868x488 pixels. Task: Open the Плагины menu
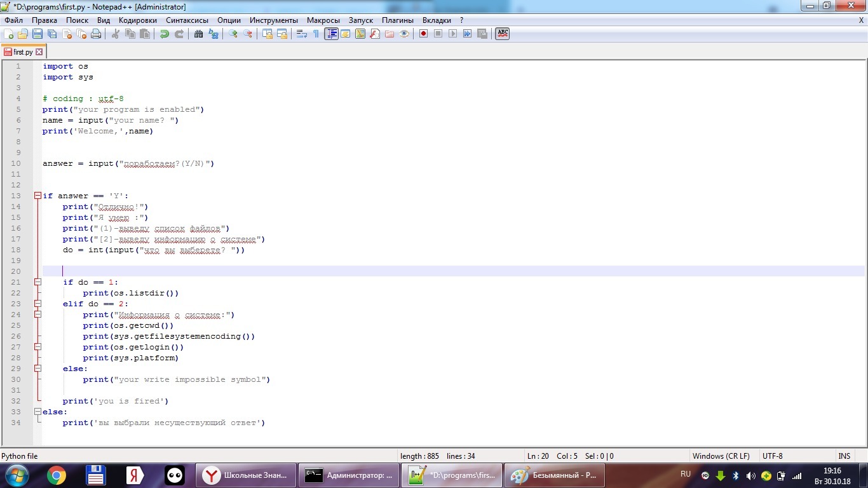[x=398, y=20]
